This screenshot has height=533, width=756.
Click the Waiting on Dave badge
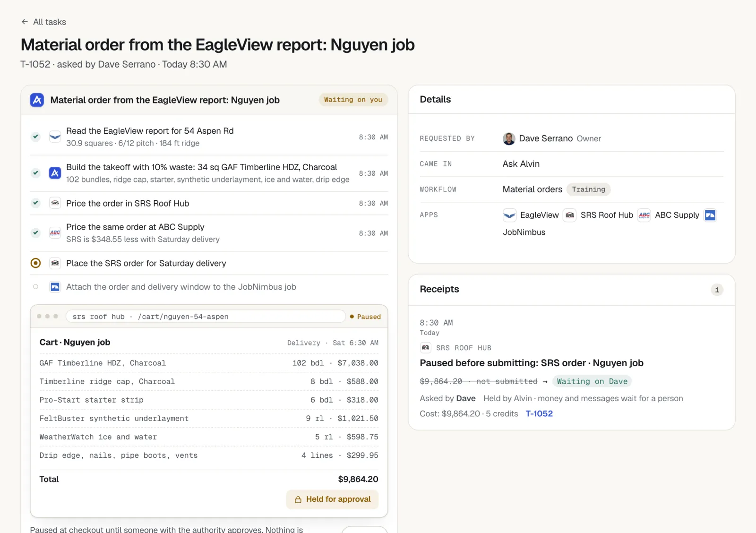[592, 381]
